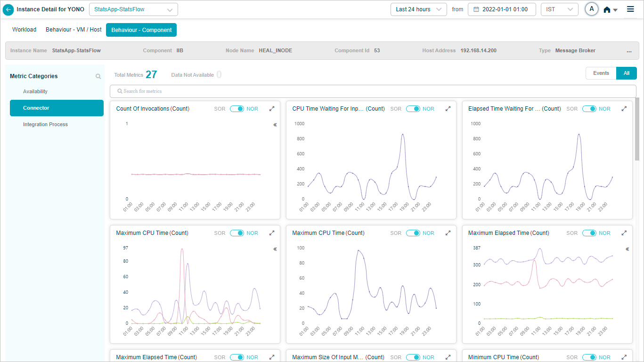Expand the Maximum Elapsed Time chart
The width and height of the screenshot is (644, 362).
(624, 233)
